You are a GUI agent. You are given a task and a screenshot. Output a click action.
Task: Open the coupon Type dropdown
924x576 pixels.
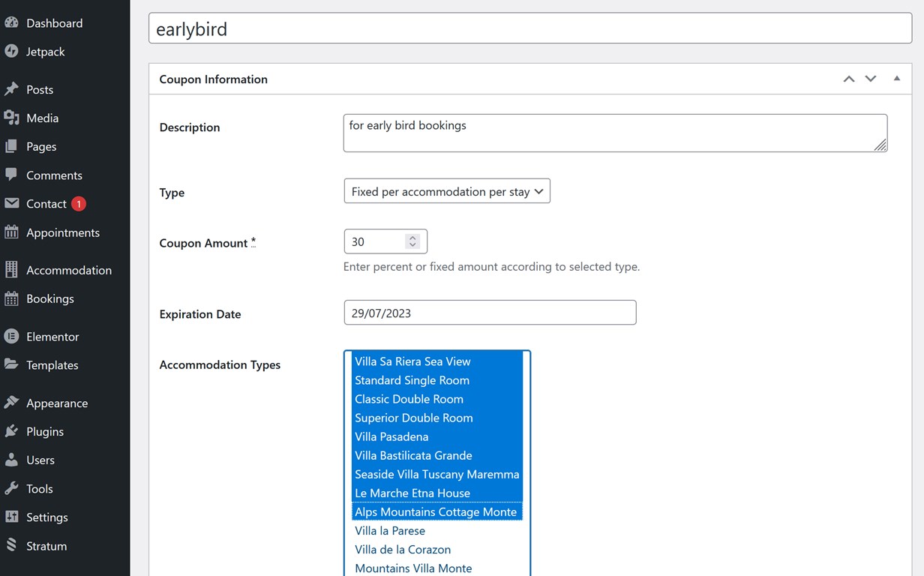[x=446, y=191]
